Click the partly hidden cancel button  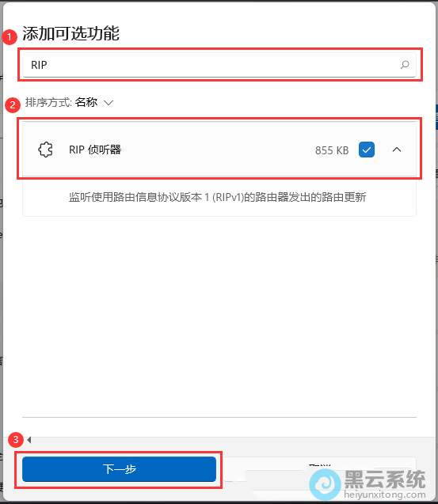point(320,469)
